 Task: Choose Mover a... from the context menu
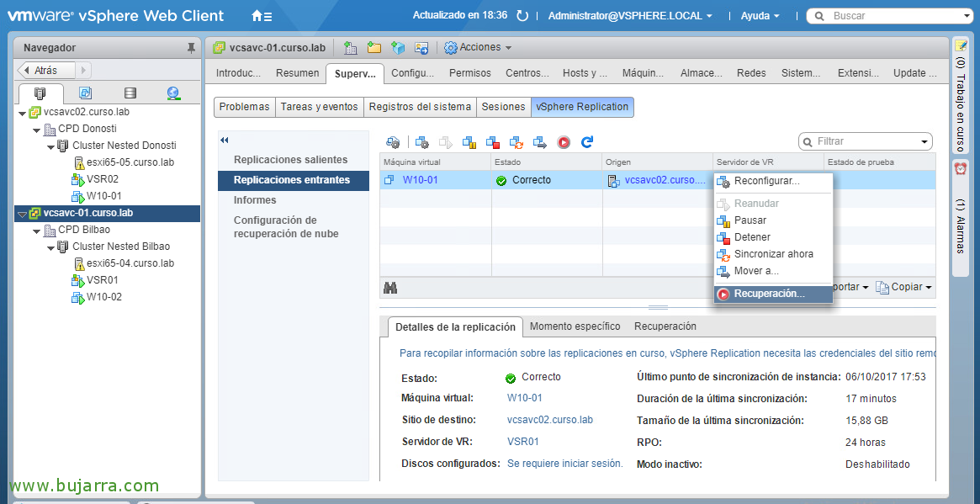pyautogui.click(x=773, y=272)
